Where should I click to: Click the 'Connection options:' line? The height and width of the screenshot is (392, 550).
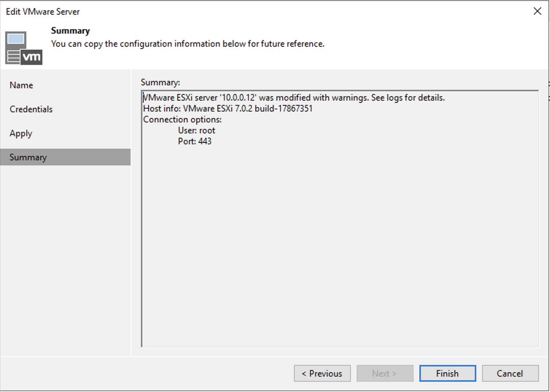click(x=182, y=119)
